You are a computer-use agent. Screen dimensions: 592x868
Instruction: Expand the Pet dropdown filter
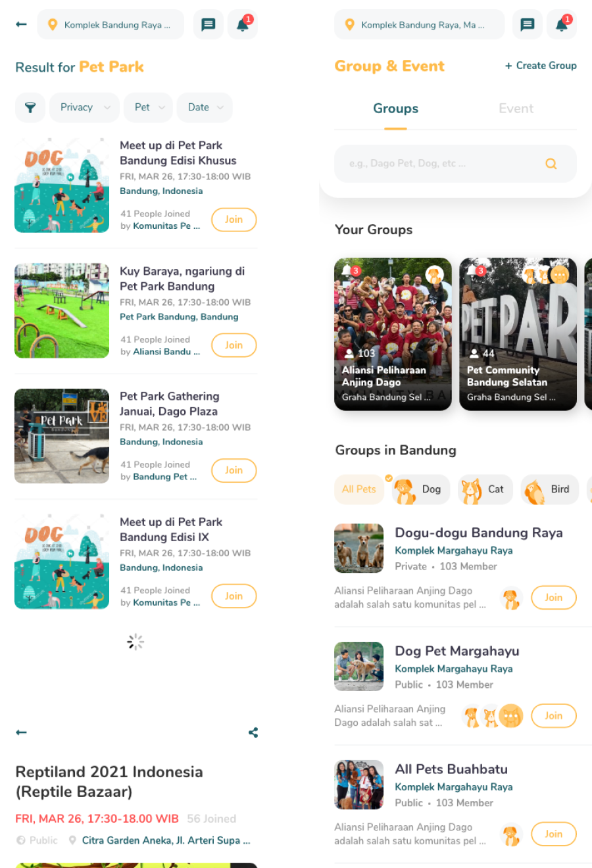point(148,107)
